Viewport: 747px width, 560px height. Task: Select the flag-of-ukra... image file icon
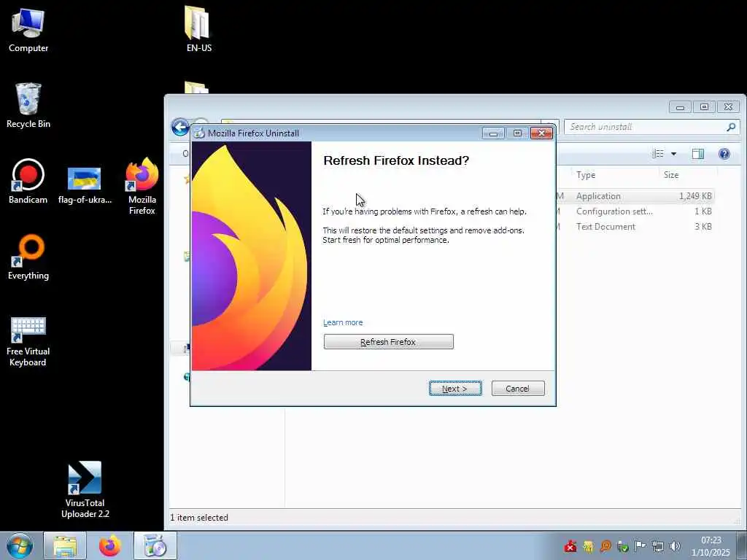pyautogui.click(x=85, y=185)
